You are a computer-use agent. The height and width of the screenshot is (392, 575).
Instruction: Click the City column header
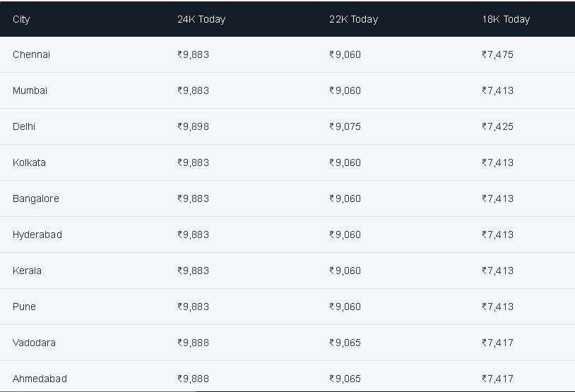tap(21, 20)
